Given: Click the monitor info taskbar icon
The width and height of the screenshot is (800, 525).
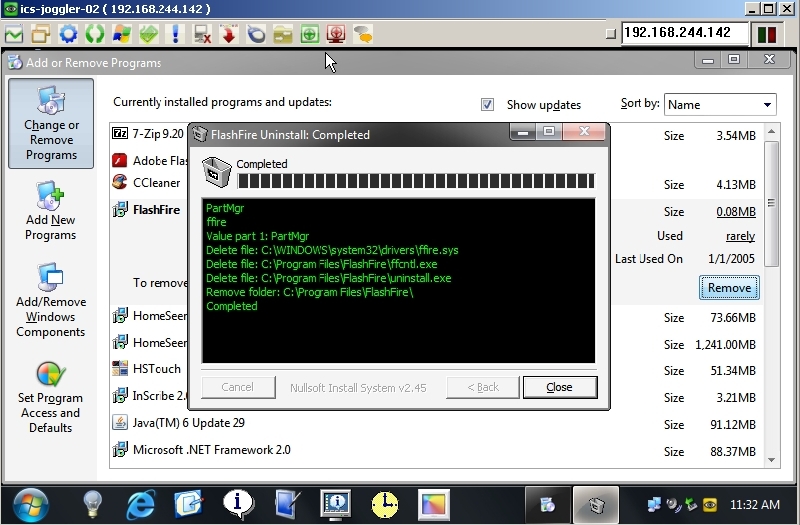Looking at the screenshot, I should coord(336,505).
